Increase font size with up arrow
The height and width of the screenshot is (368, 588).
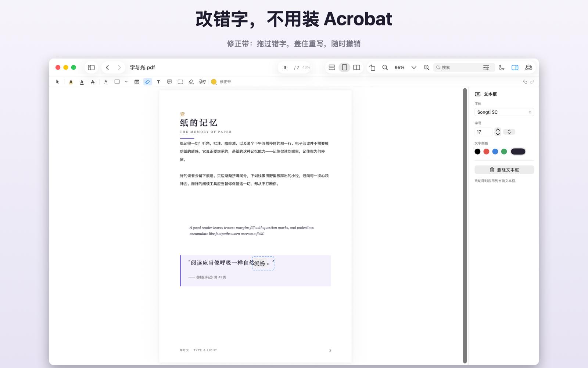point(498,130)
